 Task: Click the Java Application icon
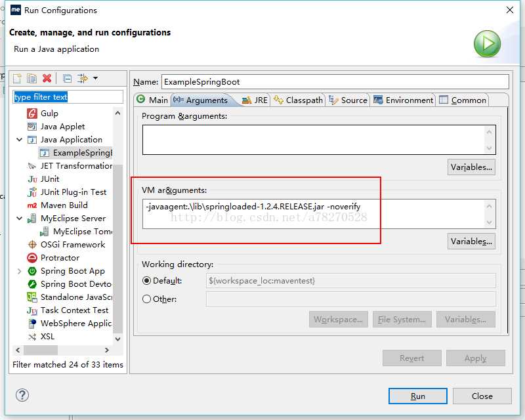32,140
